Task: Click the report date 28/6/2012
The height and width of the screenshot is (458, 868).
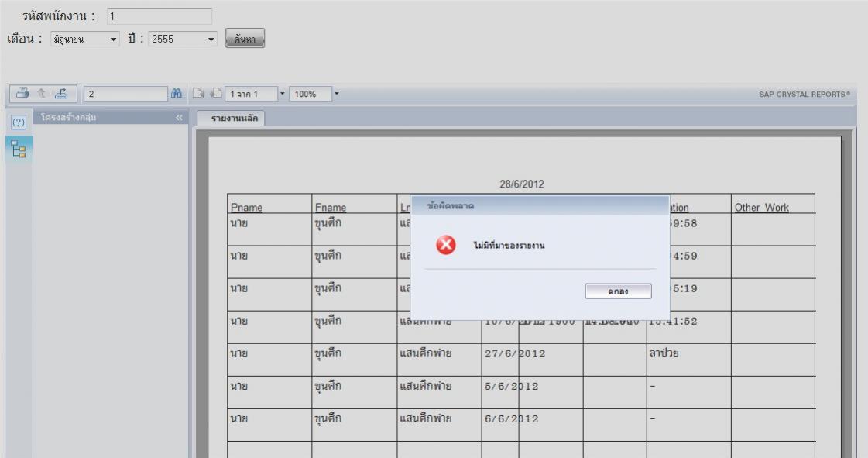Action: click(521, 184)
